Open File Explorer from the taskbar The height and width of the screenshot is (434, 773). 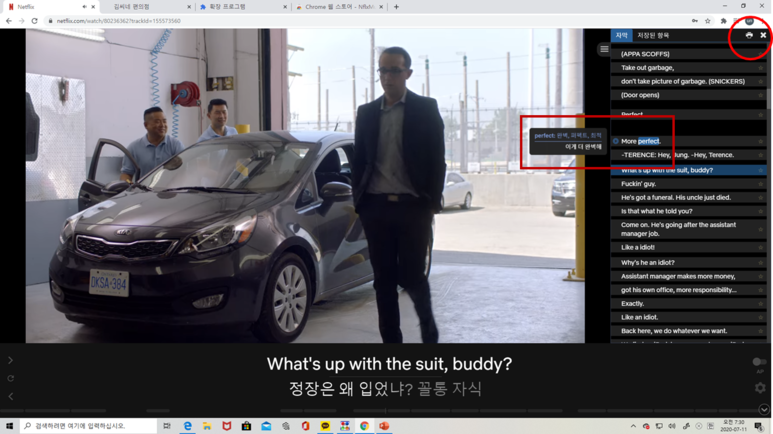tap(207, 426)
